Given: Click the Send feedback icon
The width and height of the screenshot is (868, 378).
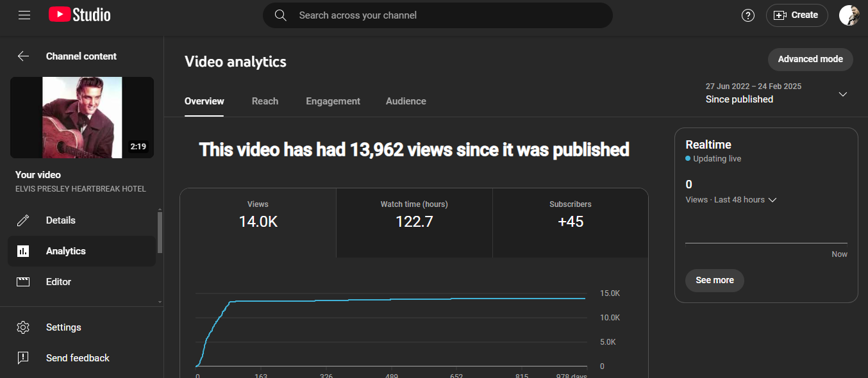Looking at the screenshot, I should [x=23, y=358].
